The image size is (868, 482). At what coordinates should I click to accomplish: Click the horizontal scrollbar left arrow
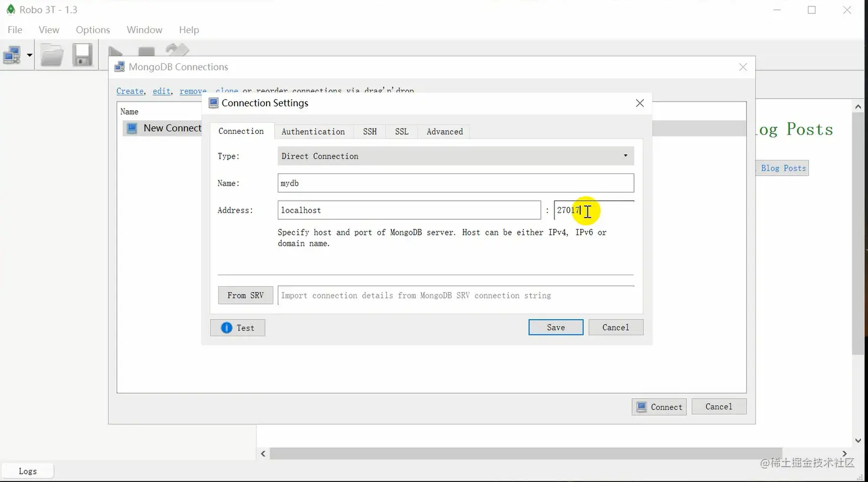point(263,454)
